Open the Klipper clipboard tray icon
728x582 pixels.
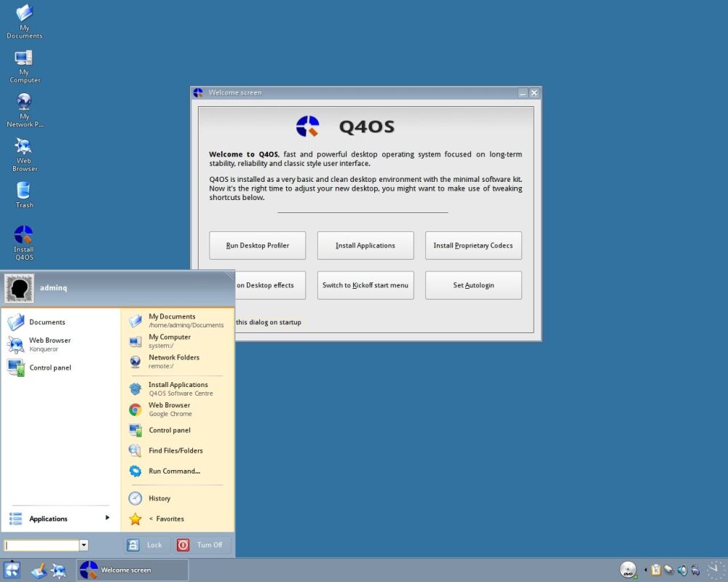[x=656, y=570]
